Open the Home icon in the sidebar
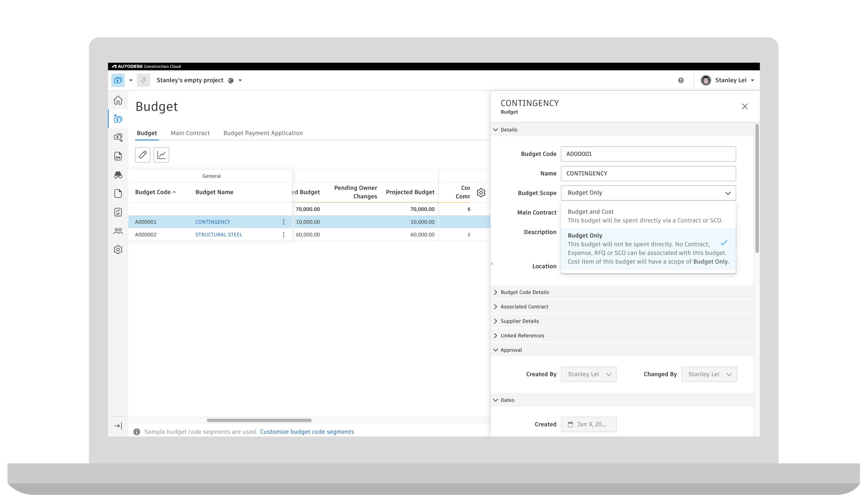Screen dimensions: 868x495 [118, 100]
